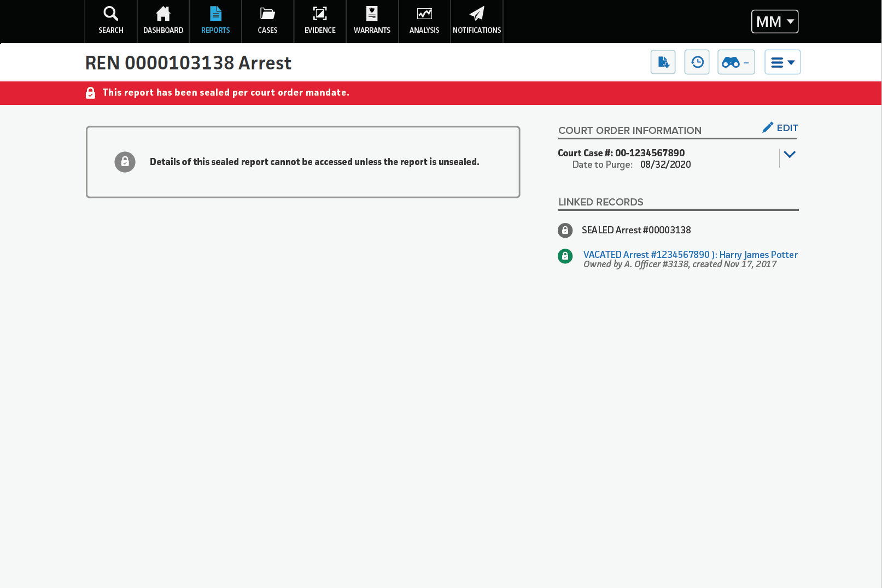This screenshot has width=882, height=588.
Task: Edit the court order information
Action: pyautogui.click(x=780, y=128)
